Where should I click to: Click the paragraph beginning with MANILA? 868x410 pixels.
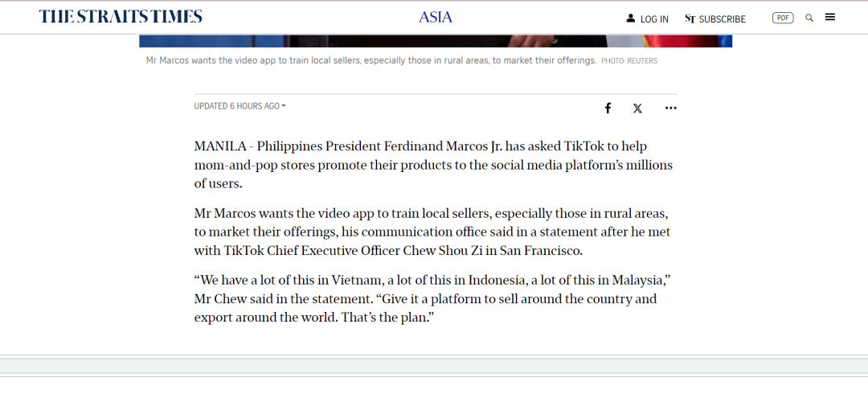point(433,165)
